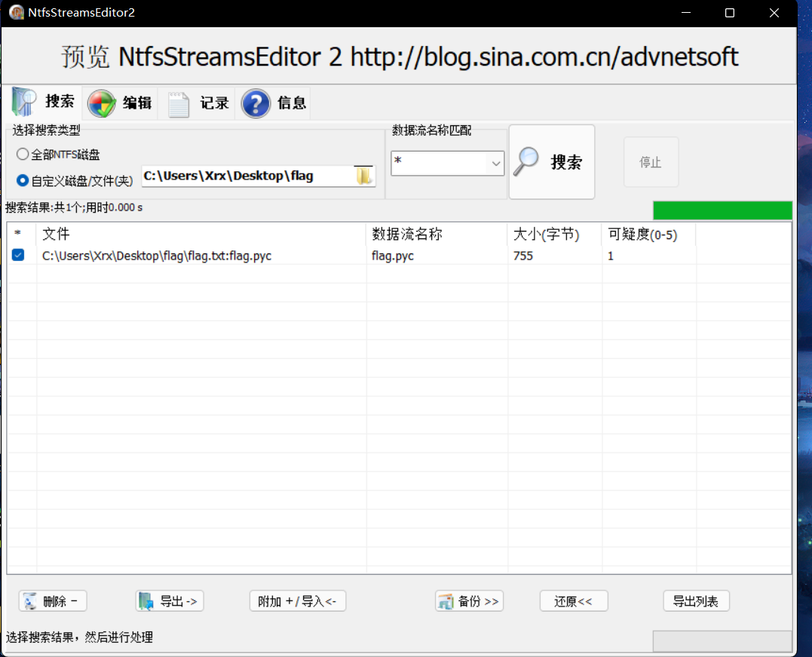Click the stream name cell flag.pyc
The height and width of the screenshot is (657, 812).
(x=393, y=256)
